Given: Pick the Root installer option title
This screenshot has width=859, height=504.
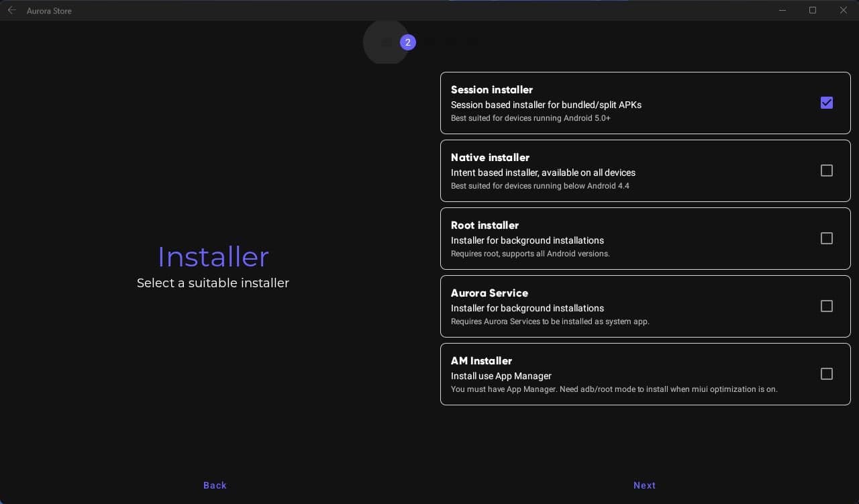Looking at the screenshot, I should pyautogui.click(x=485, y=225).
